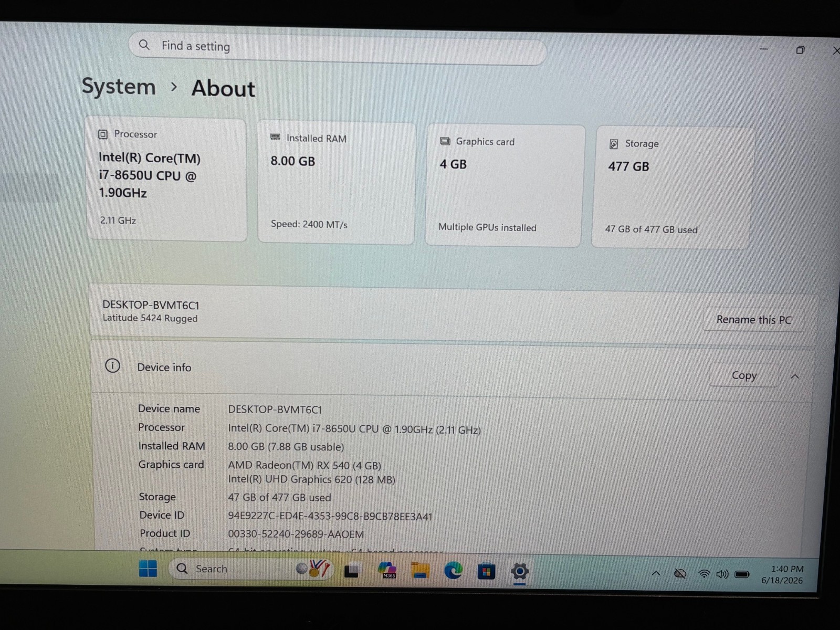840x630 pixels.
Task: Click '47 GB of 477 GB used' in Storage card
Action: [651, 229]
